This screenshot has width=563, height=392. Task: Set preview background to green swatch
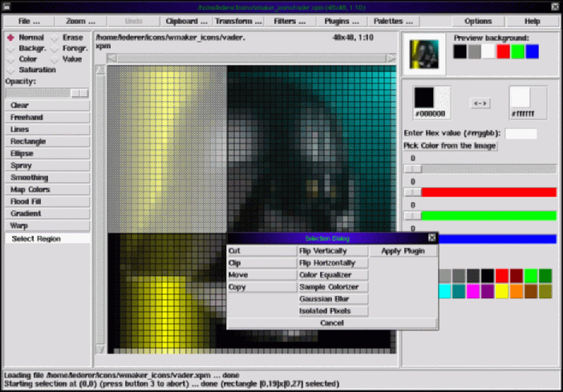(x=518, y=51)
